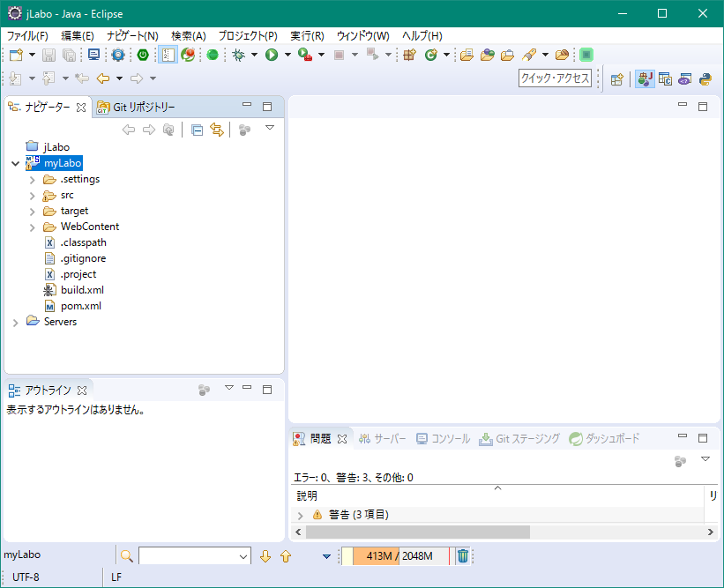Viewport: 724px width, 588px height.
Task: Open the New wizard dropdown arrow
Action: [x=32, y=55]
